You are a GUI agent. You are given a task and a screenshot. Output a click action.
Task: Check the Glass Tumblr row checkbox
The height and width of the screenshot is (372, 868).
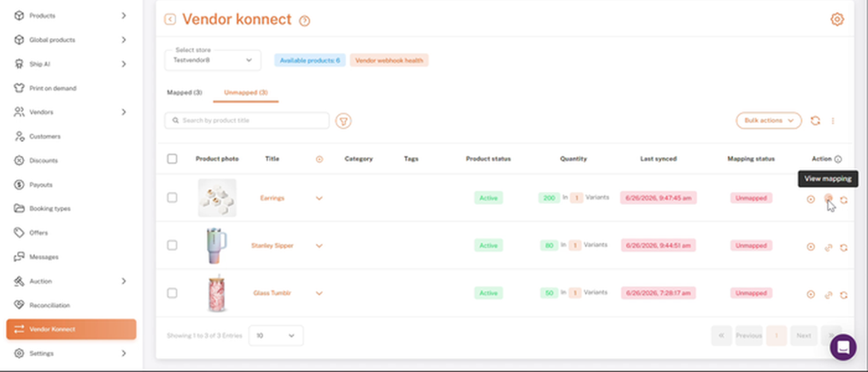pos(173,293)
